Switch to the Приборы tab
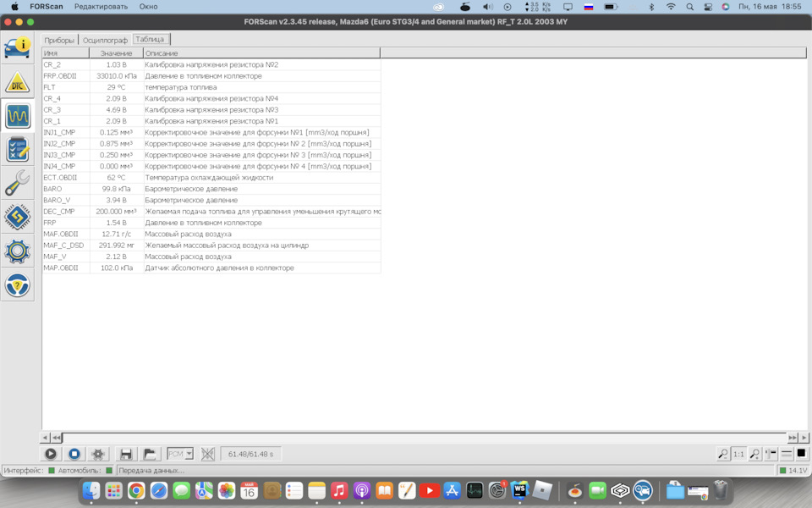The image size is (812, 508). click(59, 40)
